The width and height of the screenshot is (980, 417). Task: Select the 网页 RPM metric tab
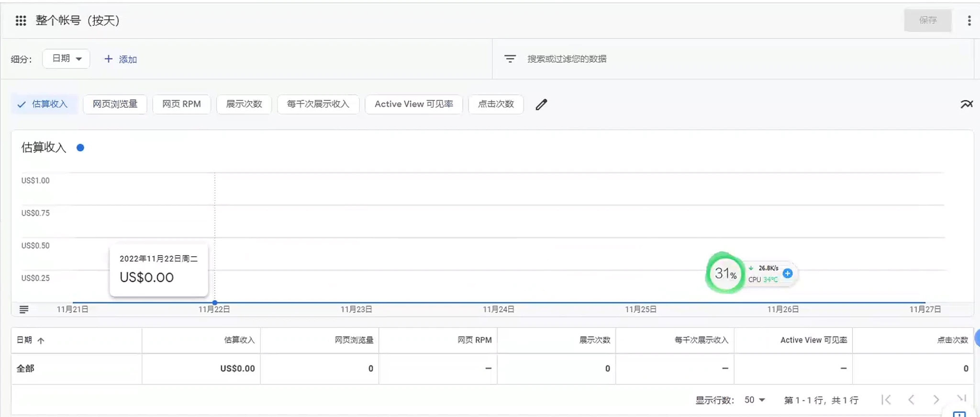(181, 104)
